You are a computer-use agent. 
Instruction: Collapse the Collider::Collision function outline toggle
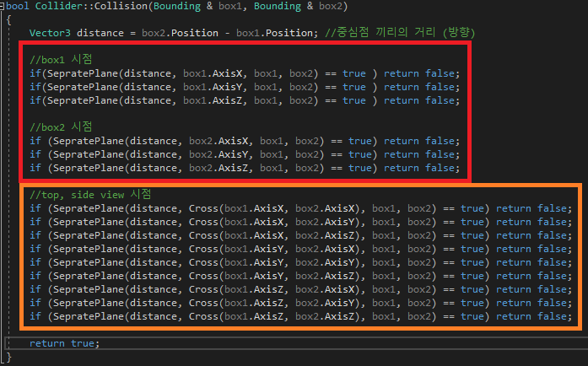pyautogui.click(x=2, y=6)
